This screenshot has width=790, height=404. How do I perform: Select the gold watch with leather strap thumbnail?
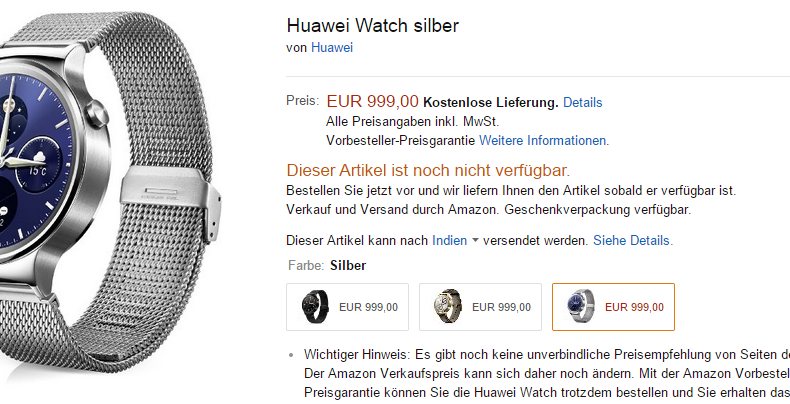[480, 307]
